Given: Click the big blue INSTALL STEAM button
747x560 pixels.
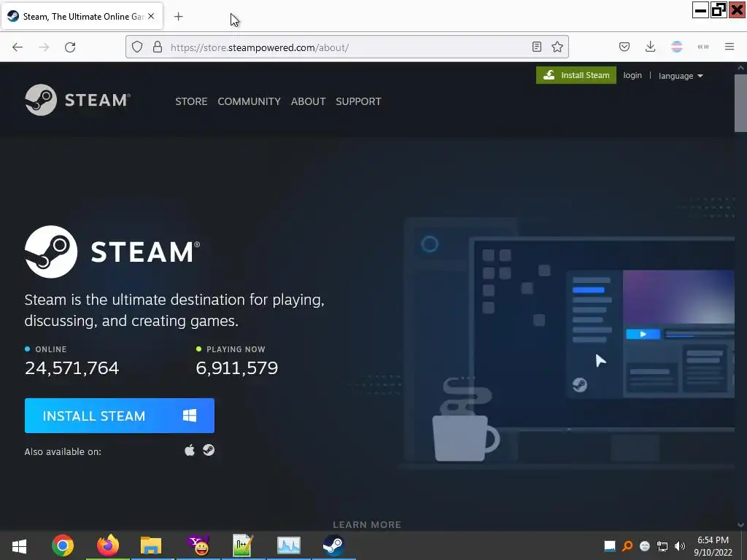Looking at the screenshot, I should [x=120, y=416].
